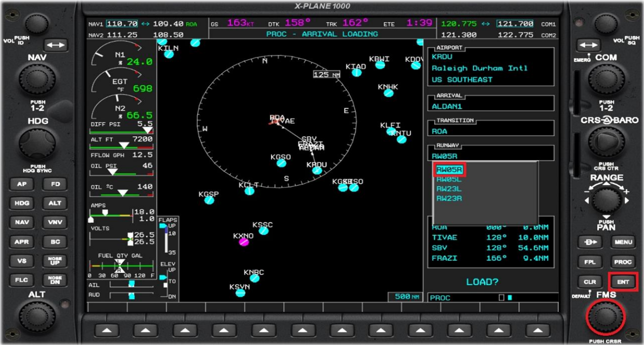Viewport: 644px width, 345px height.
Task: Click the KGSO airport symbol on map
Action: 281,163
